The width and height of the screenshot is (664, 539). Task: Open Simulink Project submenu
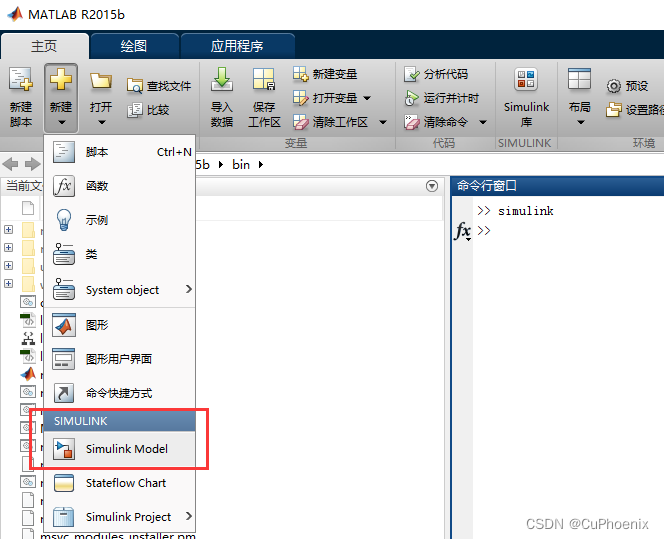tap(120, 517)
